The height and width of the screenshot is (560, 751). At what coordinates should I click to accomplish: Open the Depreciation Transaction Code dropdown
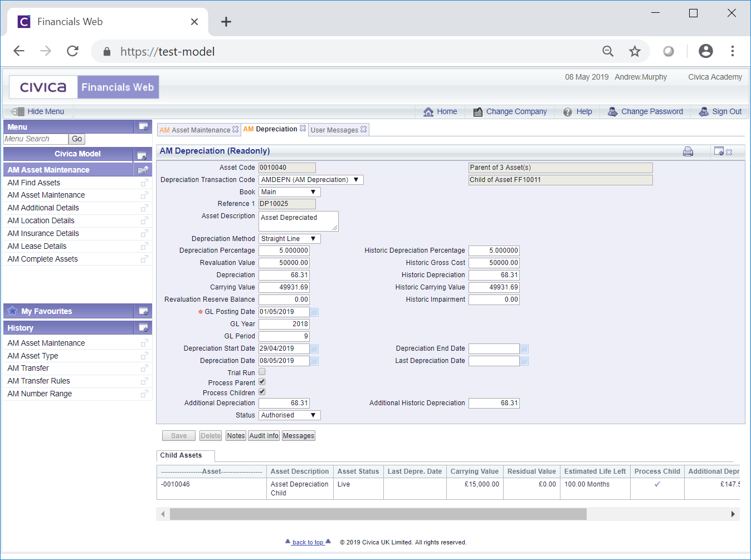point(311,180)
